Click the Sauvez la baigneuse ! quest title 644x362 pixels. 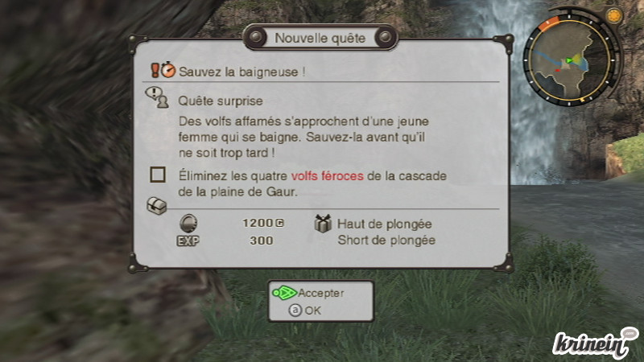(242, 72)
